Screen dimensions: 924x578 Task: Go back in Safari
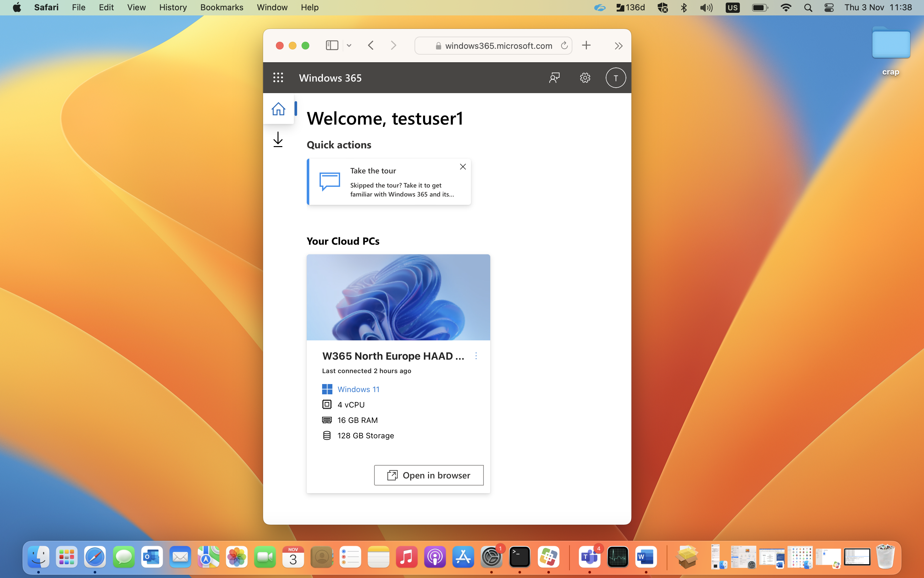tap(371, 46)
